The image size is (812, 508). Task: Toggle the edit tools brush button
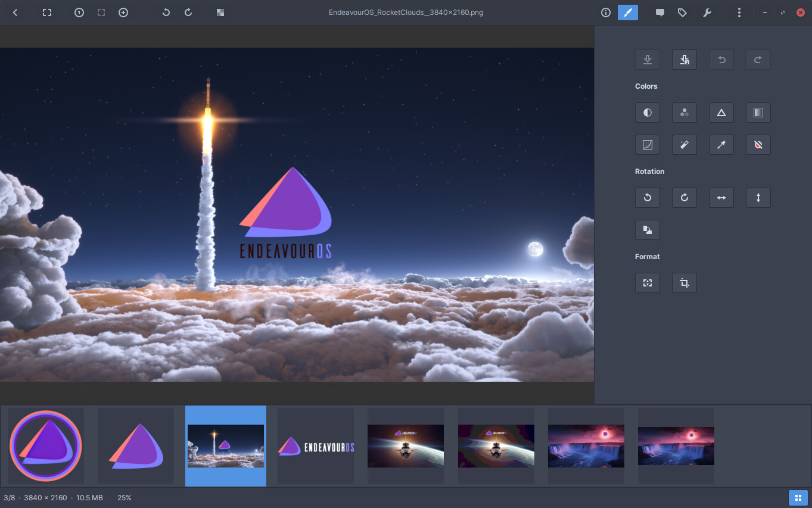point(628,13)
